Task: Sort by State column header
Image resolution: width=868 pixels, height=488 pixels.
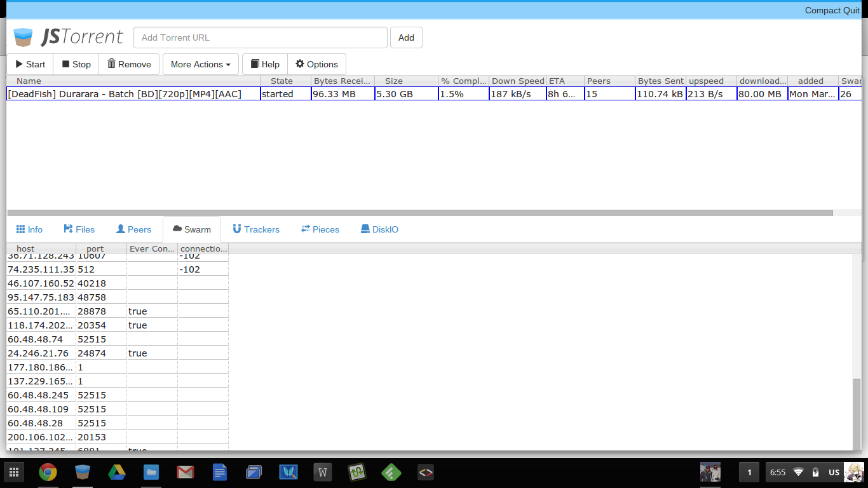Action: click(286, 81)
